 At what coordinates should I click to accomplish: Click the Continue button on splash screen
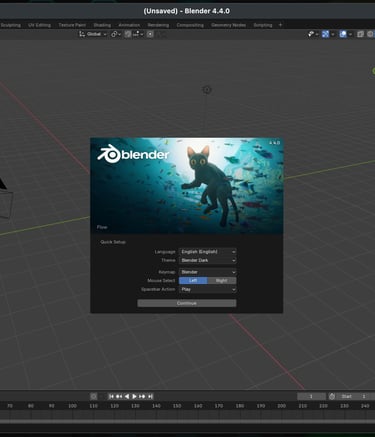[187, 303]
